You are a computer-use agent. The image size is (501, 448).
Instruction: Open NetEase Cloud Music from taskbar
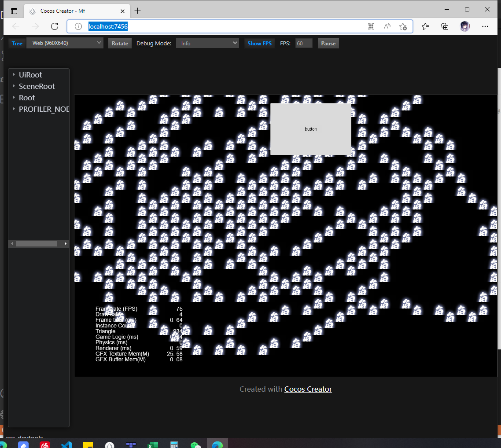click(x=45, y=444)
